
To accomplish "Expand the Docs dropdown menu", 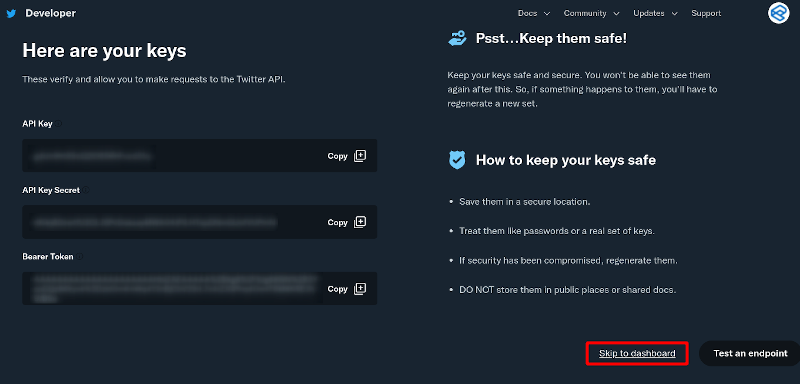I will [x=534, y=13].
